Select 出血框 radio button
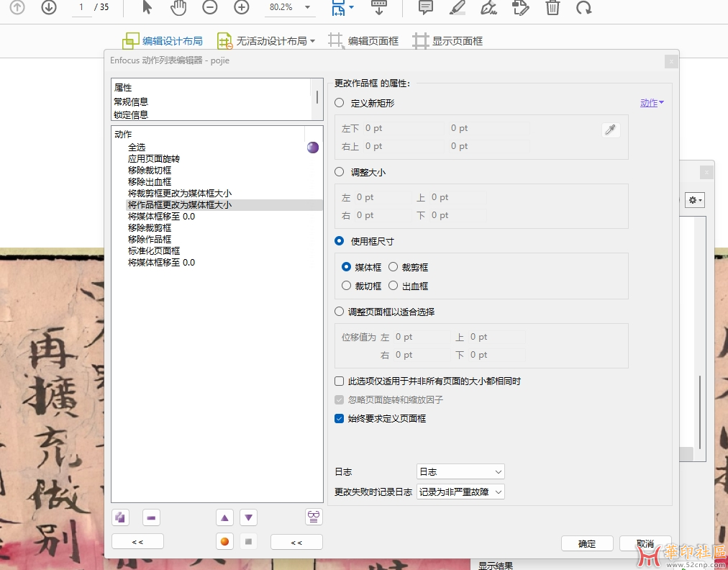728x570 pixels. pyautogui.click(x=393, y=286)
